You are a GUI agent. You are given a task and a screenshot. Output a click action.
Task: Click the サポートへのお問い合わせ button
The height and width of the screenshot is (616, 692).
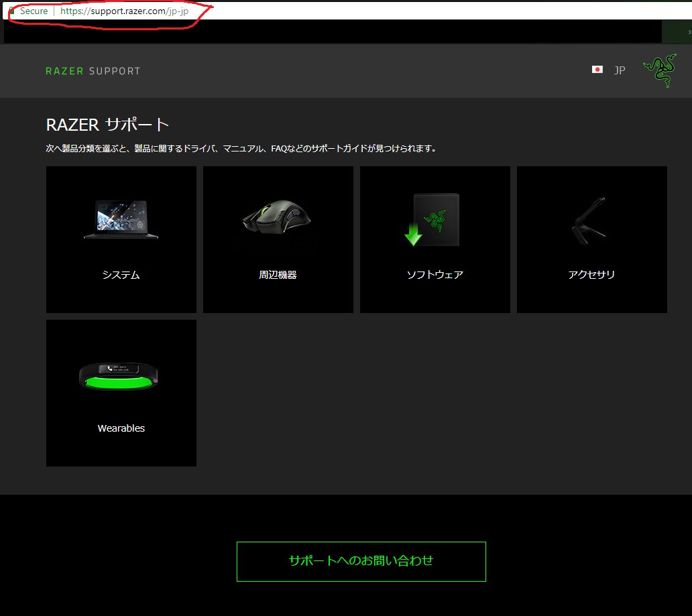(361, 561)
